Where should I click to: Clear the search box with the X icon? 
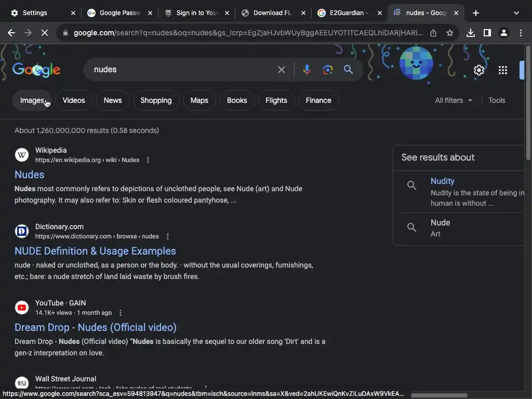(x=281, y=70)
